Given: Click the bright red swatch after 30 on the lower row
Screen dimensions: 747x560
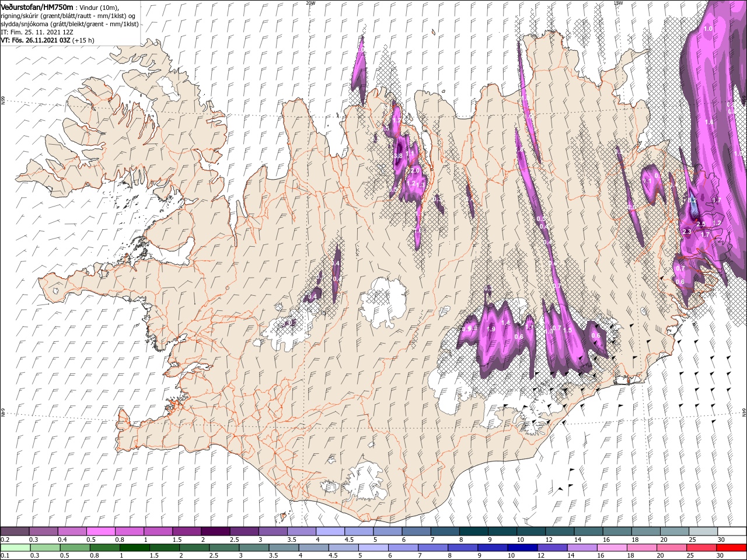Looking at the screenshot, I should (732, 548).
